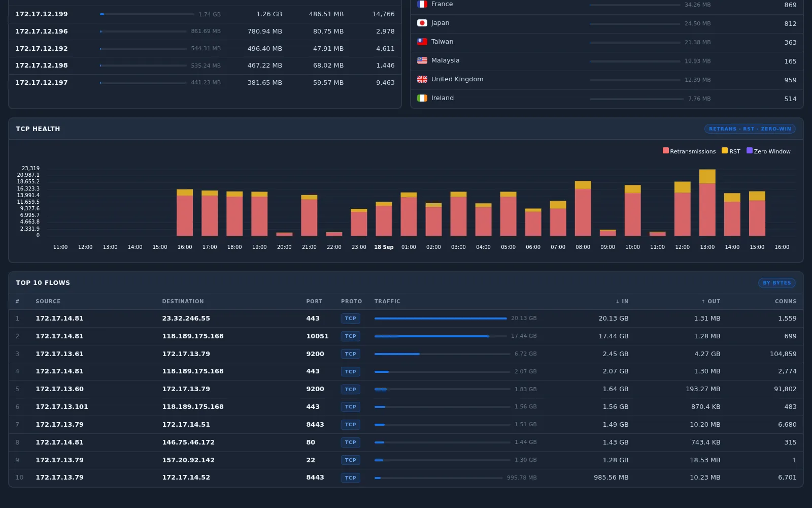This screenshot has width=812, height=508.
Task: Click the 08:00 bar in TCP Health chart
Action: pos(583,208)
